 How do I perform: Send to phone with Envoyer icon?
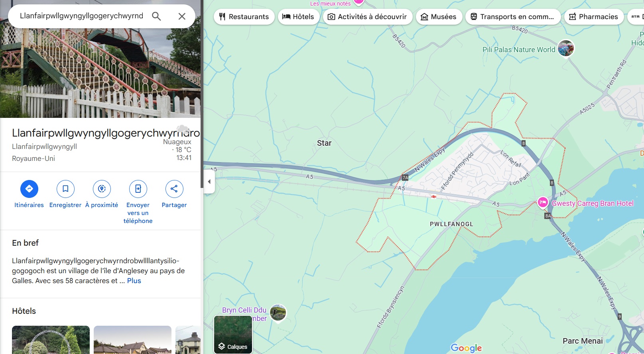[138, 189]
